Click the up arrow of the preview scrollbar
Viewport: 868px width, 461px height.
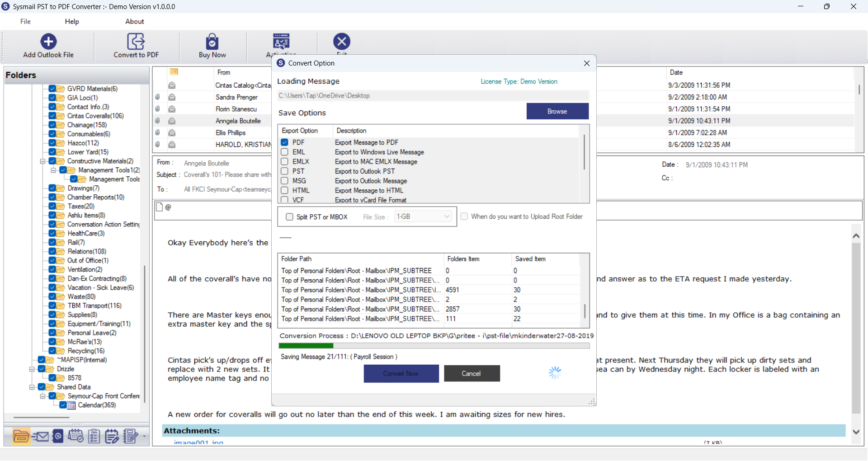(x=856, y=236)
